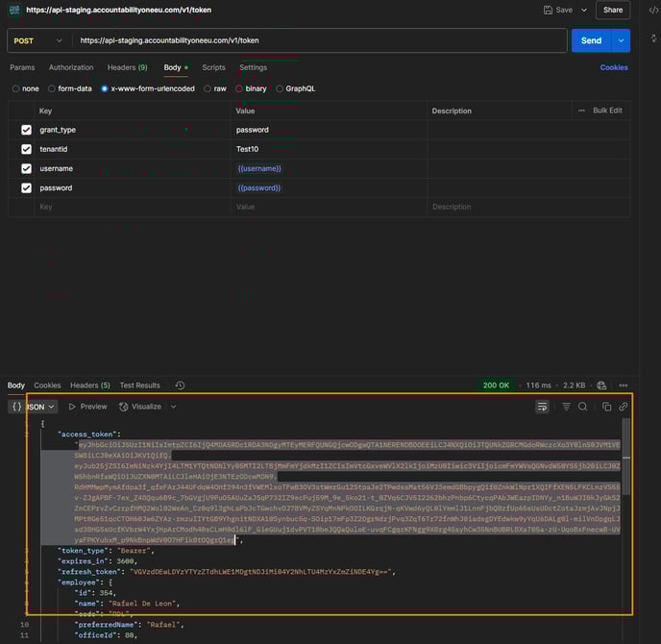
Task: Open the Send button dropdown arrow
Action: pos(621,40)
